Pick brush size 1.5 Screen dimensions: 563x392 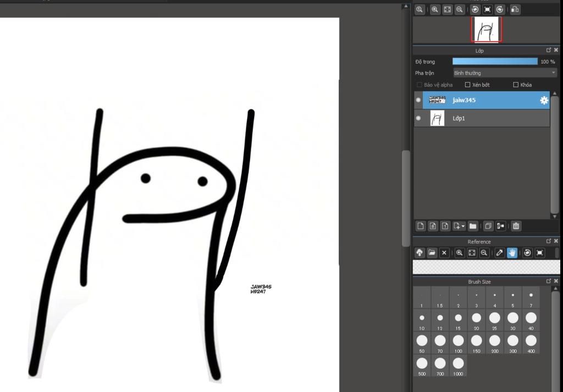pos(440,297)
